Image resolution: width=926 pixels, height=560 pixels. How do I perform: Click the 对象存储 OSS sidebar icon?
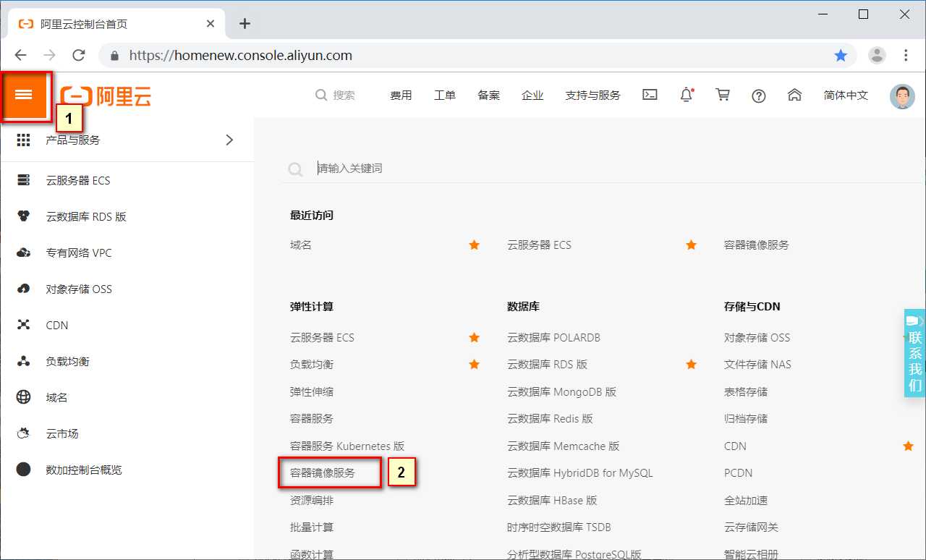24,289
